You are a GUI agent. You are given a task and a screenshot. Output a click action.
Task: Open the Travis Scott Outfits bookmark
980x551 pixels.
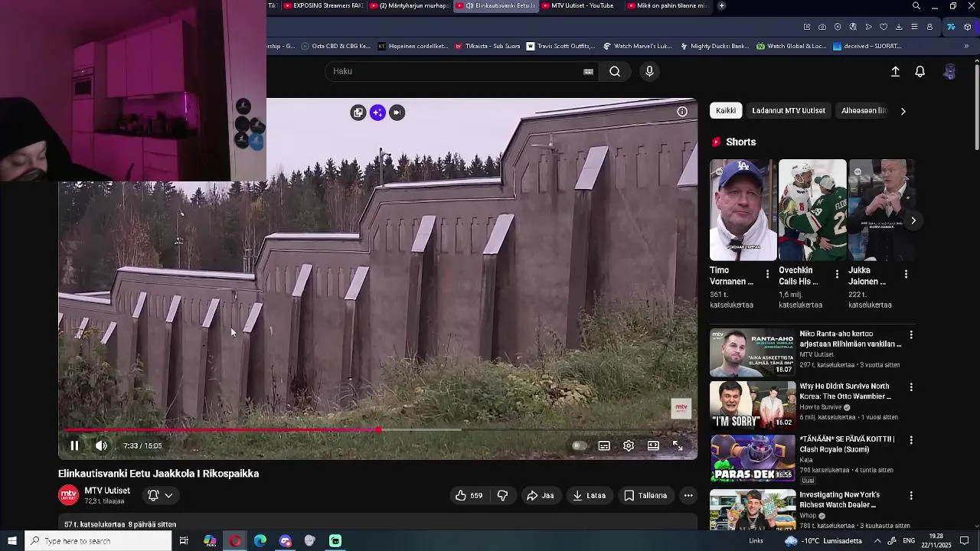561,46
